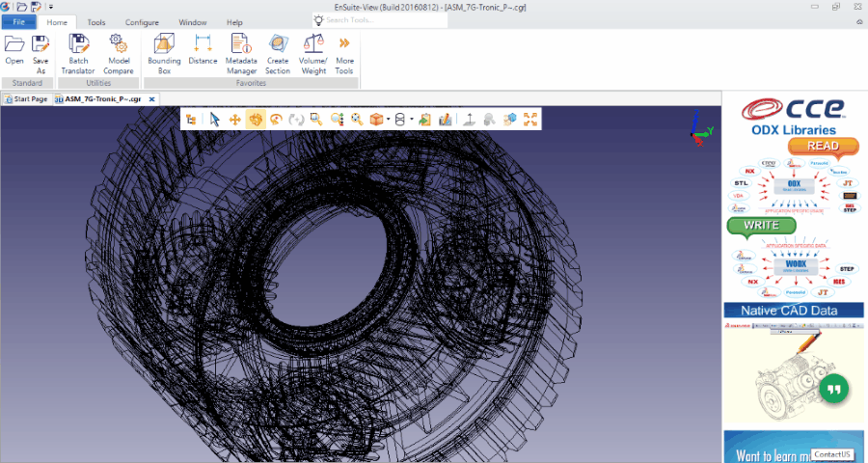868x463 pixels.
Task: Toggle full screen with the expand arrows icon
Action: [x=530, y=120]
